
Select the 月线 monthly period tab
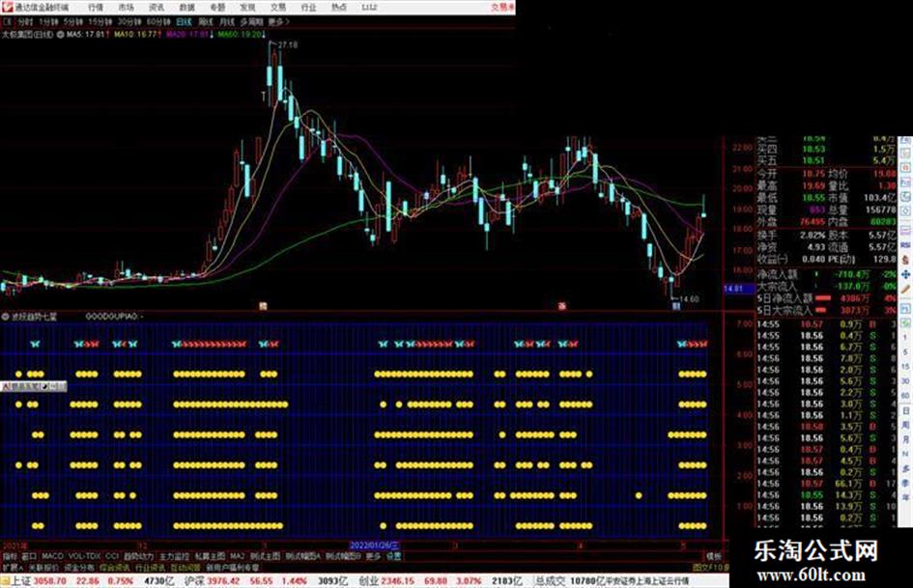[x=227, y=22]
